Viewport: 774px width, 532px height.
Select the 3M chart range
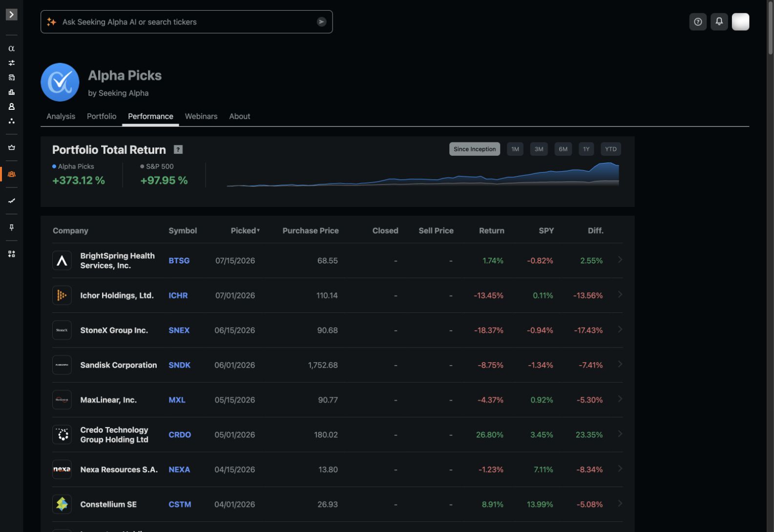[x=539, y=149]
